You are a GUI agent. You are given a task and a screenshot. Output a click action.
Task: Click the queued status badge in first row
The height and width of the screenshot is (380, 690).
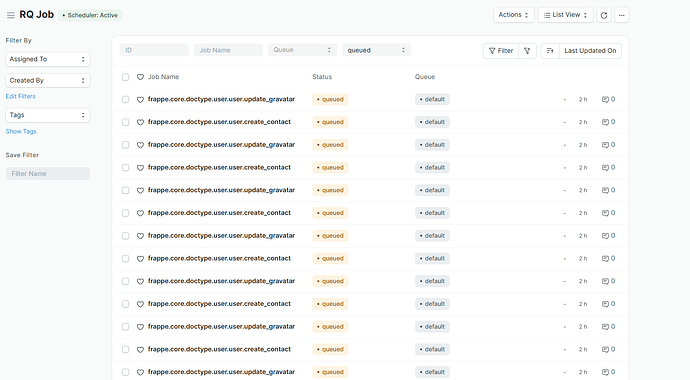tap(330, 99)
